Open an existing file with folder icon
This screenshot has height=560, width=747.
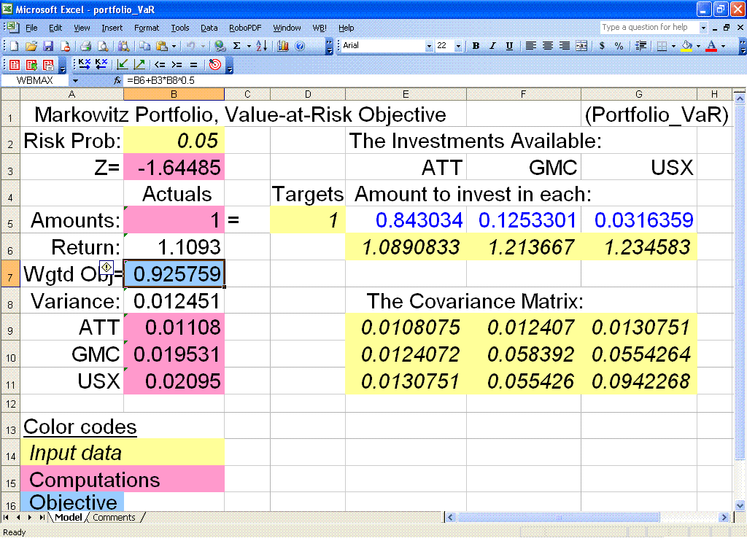(31, 46)
